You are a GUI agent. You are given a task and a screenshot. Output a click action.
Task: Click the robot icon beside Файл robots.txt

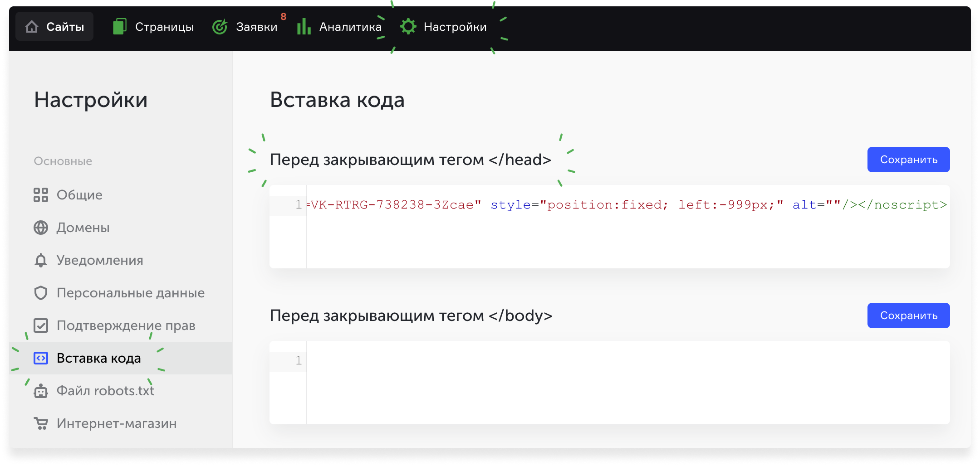tap(41, 391)
